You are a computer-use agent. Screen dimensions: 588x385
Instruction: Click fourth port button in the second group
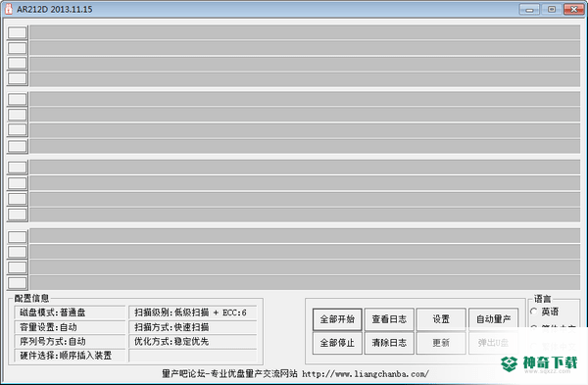tap(18, 146)
